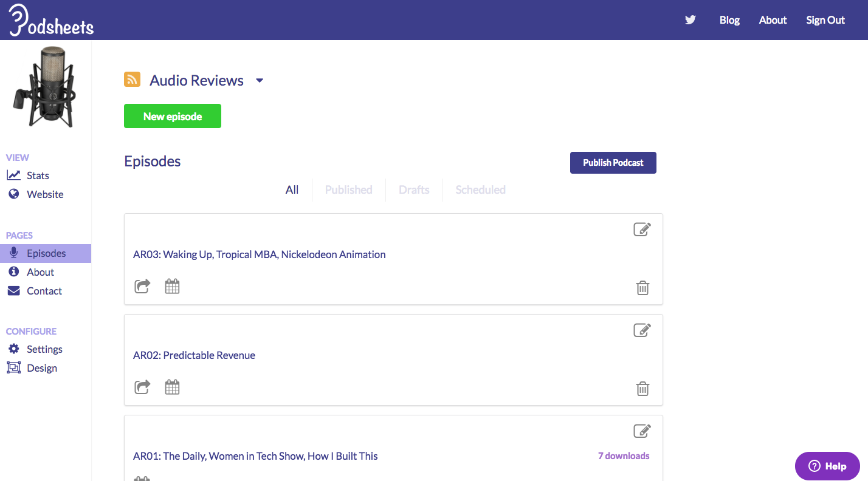The width and height of the screenshot is (868, 481).
Task: Edit the AR02 Predictable Revenue episode
Action: click(x=642, y=330)
